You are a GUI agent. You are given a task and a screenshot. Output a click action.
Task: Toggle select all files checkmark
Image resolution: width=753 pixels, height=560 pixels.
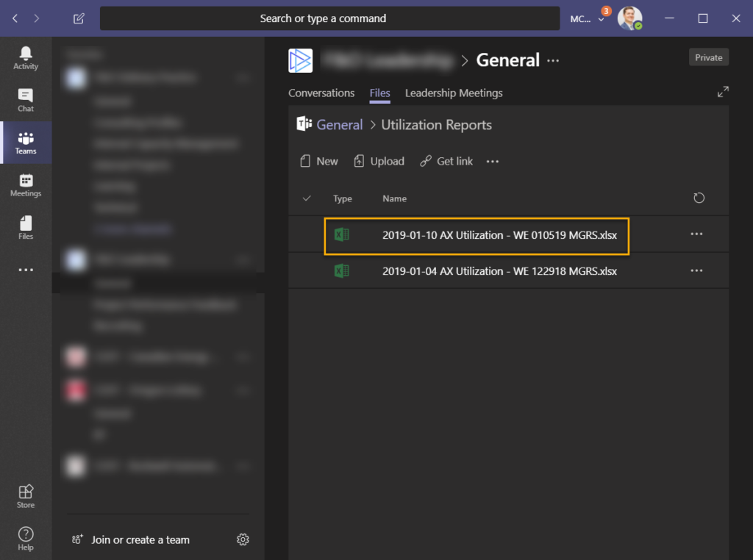pyautogui.click(x=307, y=198)
